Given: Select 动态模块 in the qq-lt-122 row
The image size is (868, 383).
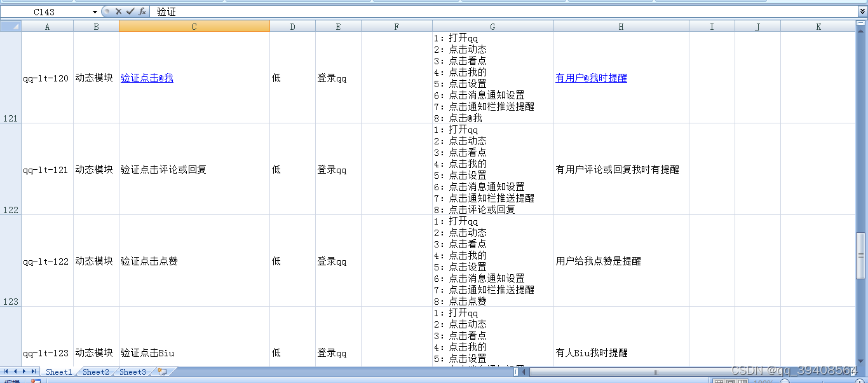Looking at the screenshot, I should click(96, 261).
